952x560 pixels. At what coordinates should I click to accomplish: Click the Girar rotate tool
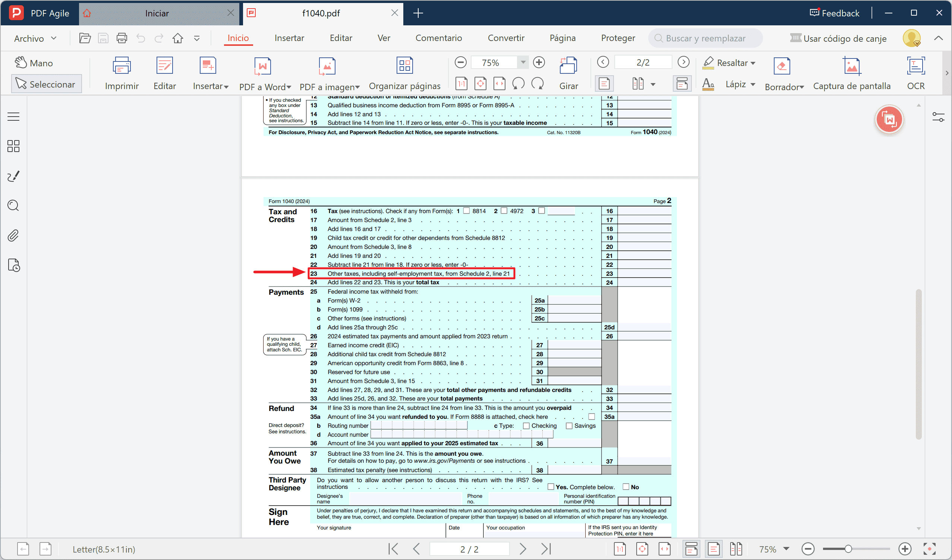tap(568, 74)
